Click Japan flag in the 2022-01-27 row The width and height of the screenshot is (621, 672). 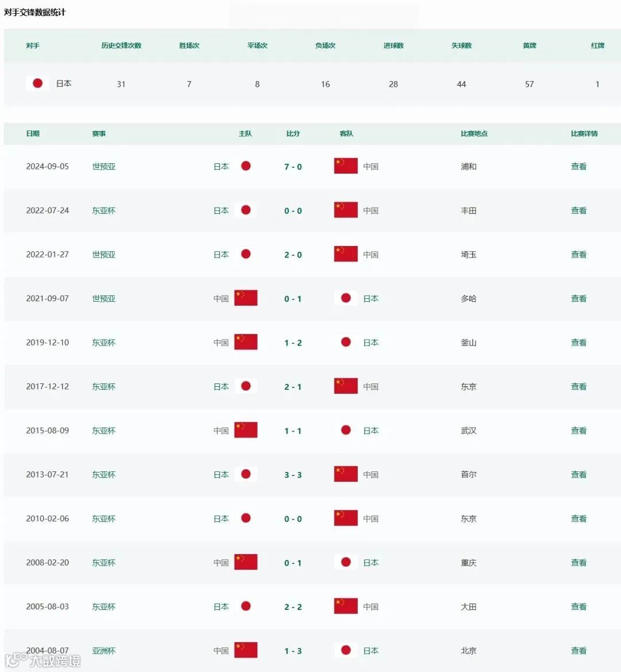click(x=246, y=254)
